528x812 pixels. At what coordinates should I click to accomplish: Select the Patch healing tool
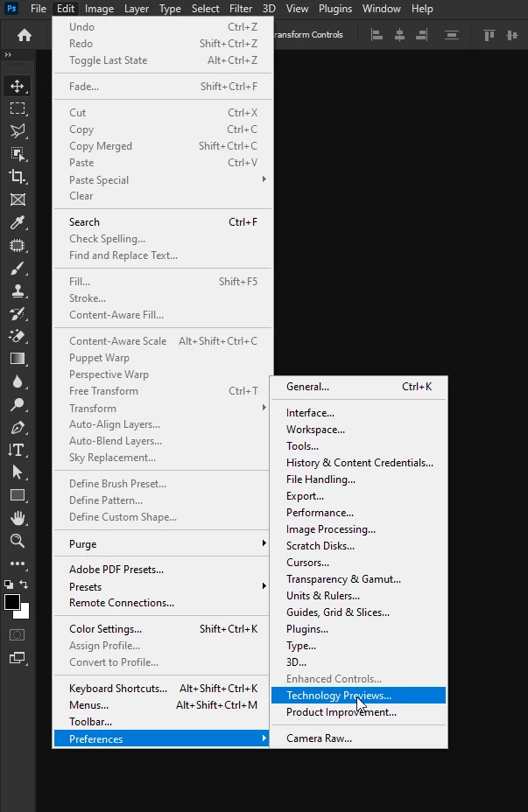point(18,246)
